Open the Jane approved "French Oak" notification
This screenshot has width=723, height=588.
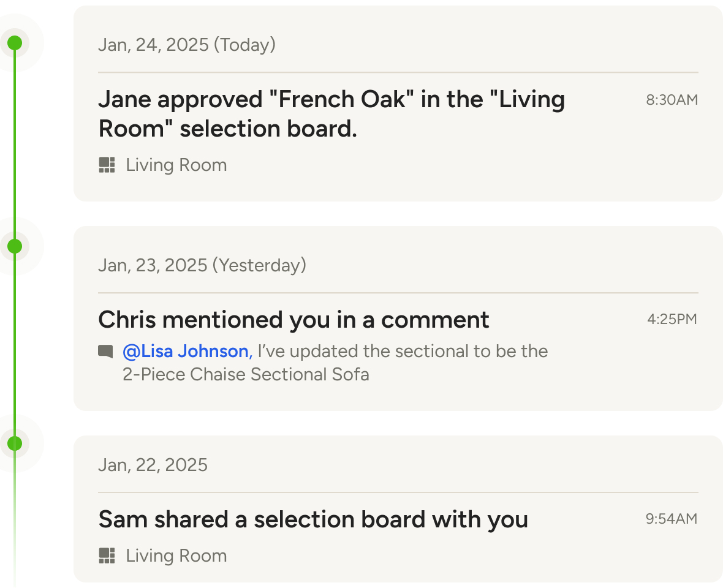(331, 114)
